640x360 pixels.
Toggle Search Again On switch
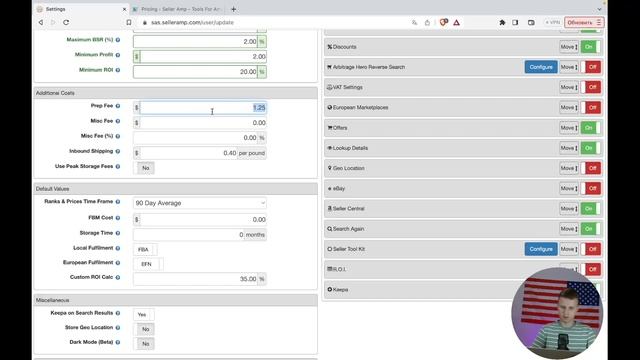(591, 229)
